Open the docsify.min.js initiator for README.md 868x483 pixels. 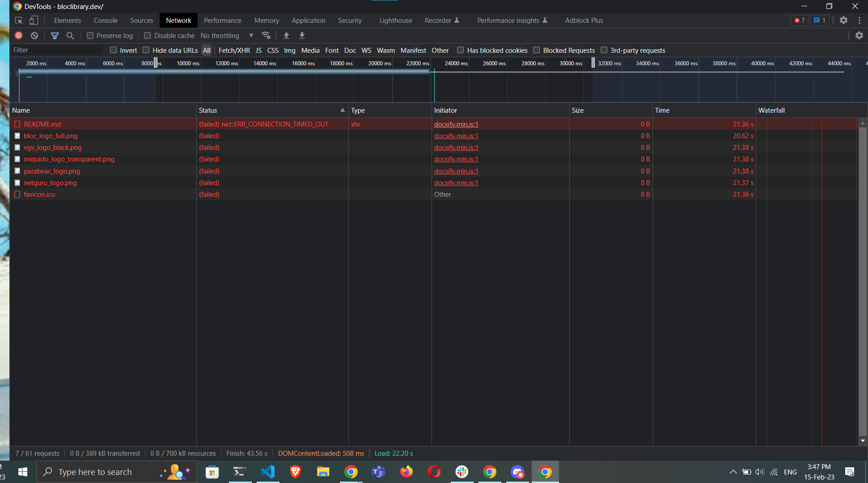(456, 124)
